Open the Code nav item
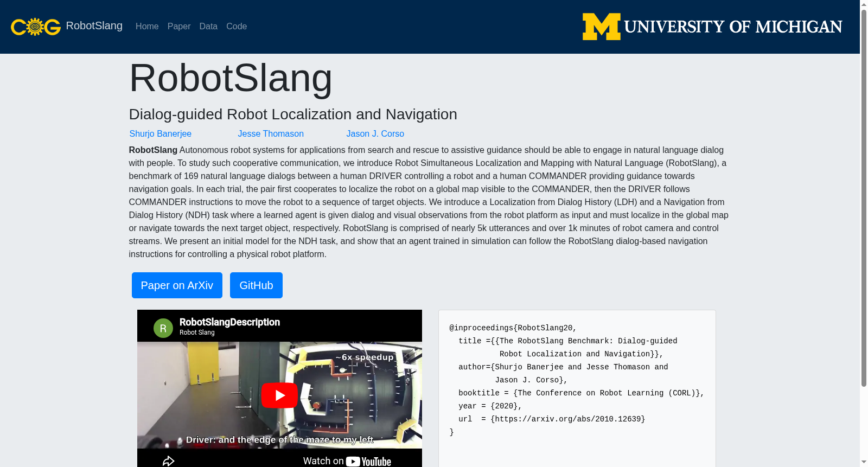The image size is (868, 467). tap(237, 27)
